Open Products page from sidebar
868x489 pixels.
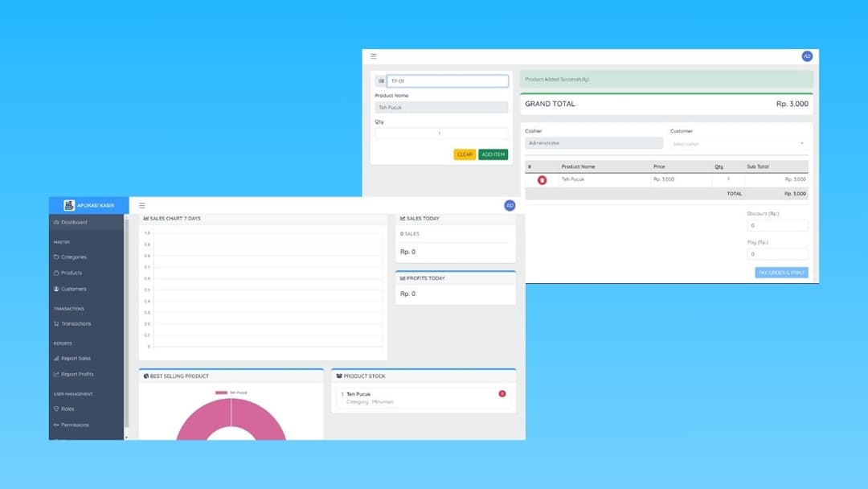pos(71,273)
